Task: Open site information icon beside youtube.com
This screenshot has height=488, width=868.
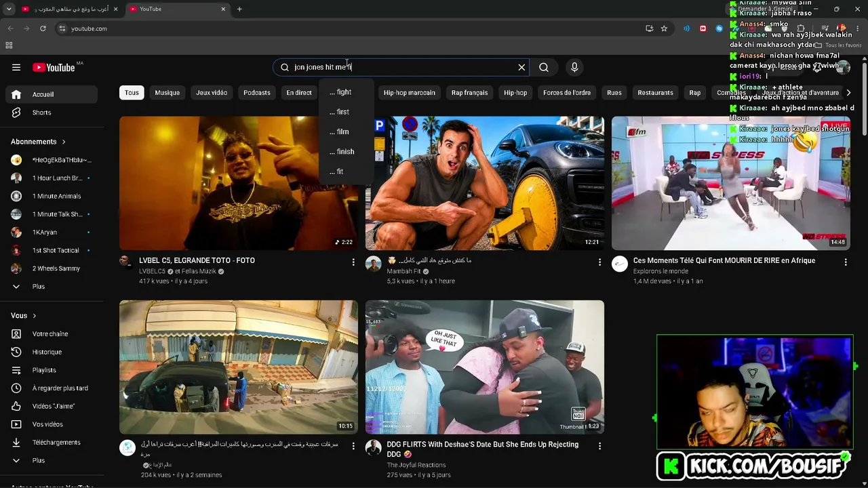Action: point(62,28)
